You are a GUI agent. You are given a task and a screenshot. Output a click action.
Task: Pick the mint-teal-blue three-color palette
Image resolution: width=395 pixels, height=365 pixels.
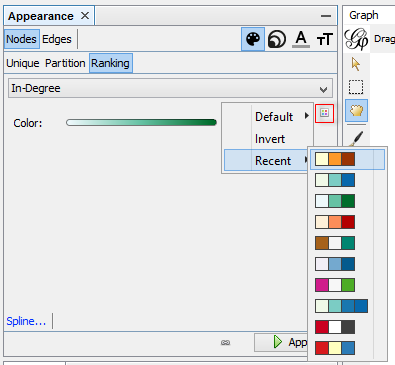335,180
